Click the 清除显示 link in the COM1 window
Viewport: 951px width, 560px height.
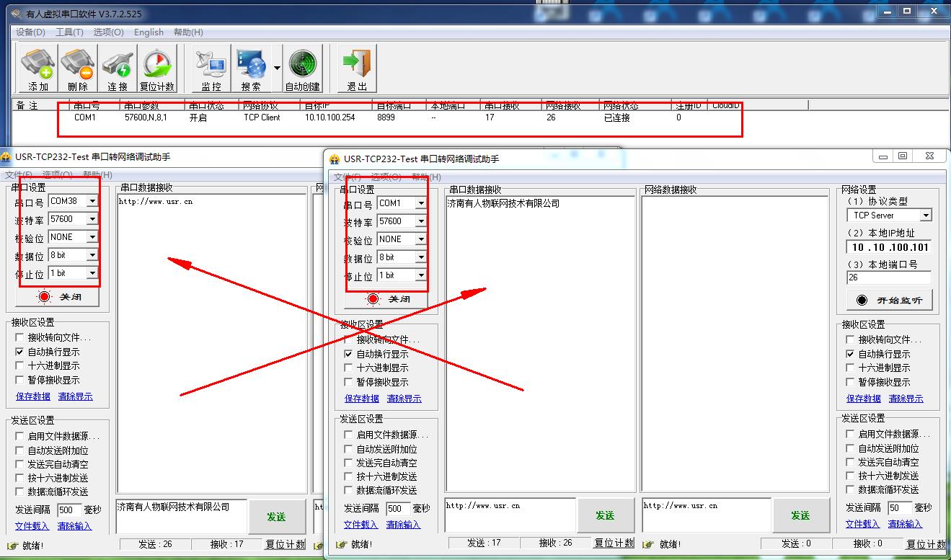coord(404,399)
